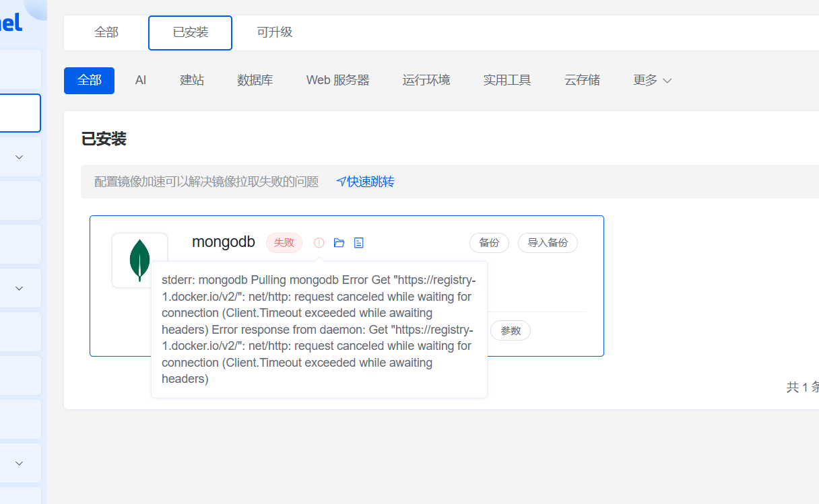
Task: Click the mongodb app name
Action: pos(224,242)
